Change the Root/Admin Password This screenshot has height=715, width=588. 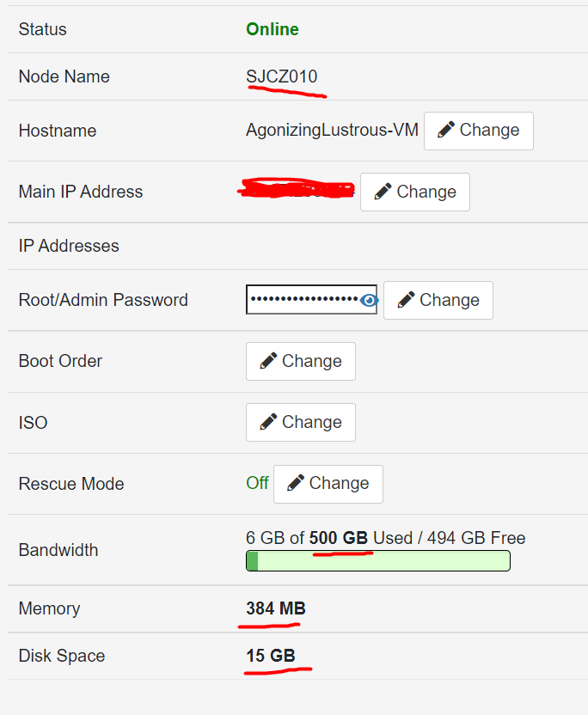click(x=438, y=300)
